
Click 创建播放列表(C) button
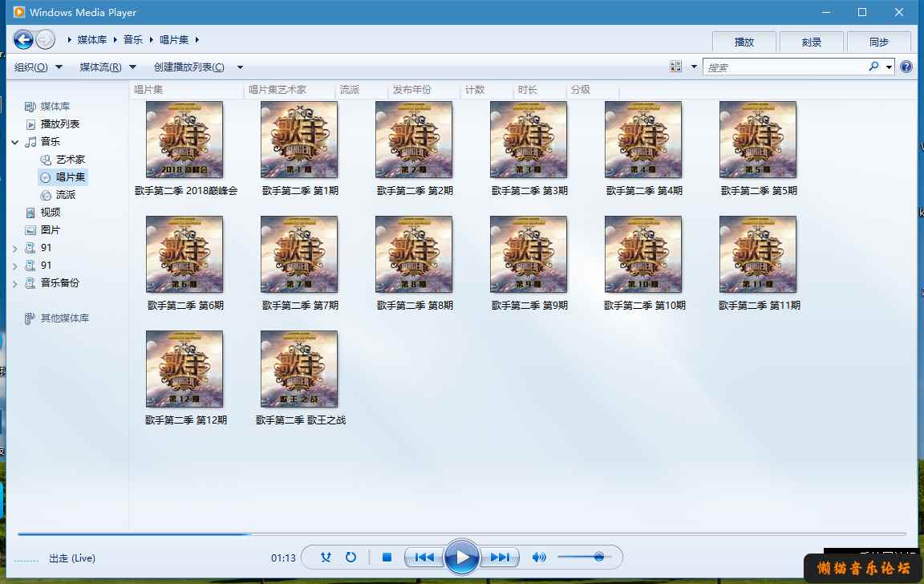pos(189,67)
